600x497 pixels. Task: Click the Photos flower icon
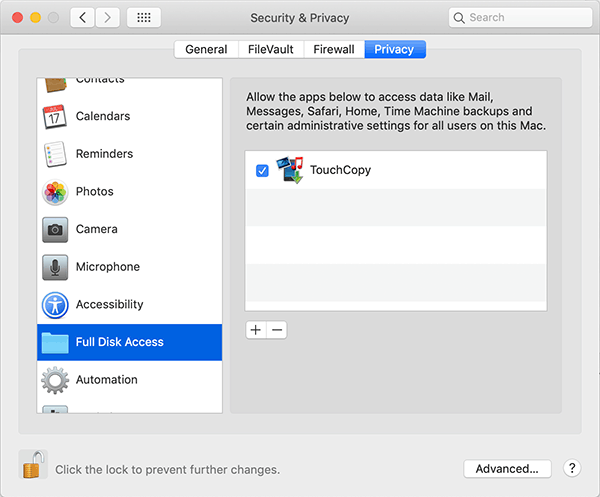(55, 192)
